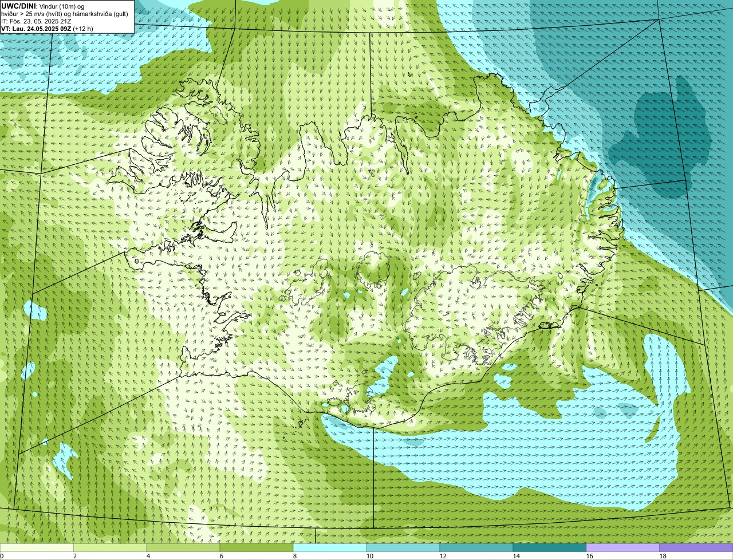This screenshot has height=560, width=733.
Task: Click the "8" tick label on the color scale
Action: coord(295,556)
